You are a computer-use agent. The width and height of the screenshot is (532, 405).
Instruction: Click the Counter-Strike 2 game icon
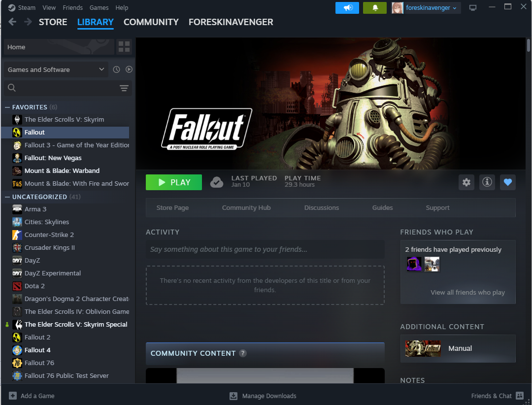[17, 235]
